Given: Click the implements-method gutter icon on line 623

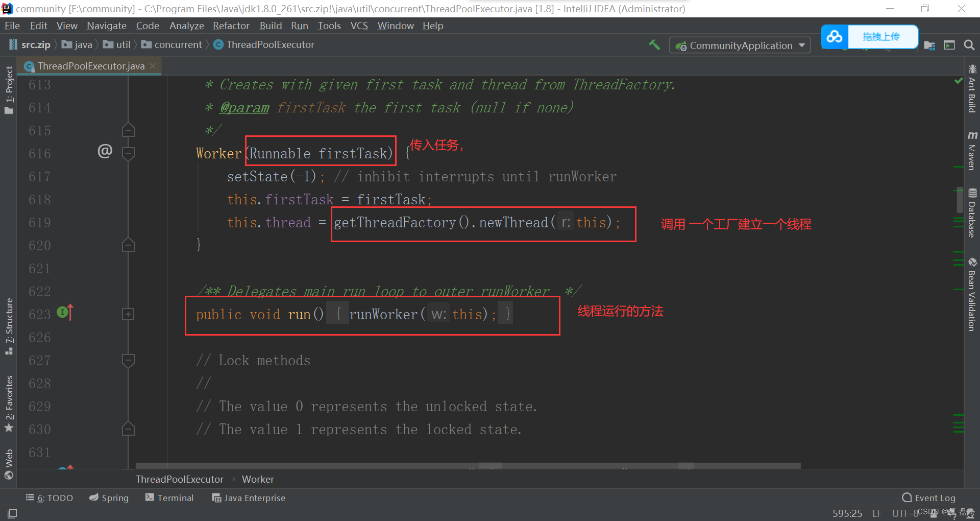Looking at the screenshot, I should pyautogui.click(x=65, y=312).
